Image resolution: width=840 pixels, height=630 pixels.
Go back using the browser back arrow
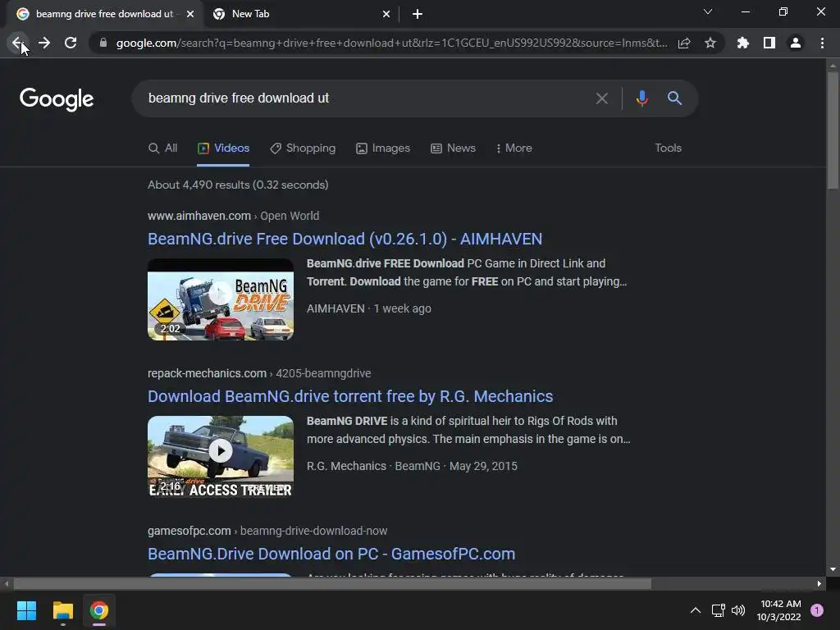click(x=18, y=43)
